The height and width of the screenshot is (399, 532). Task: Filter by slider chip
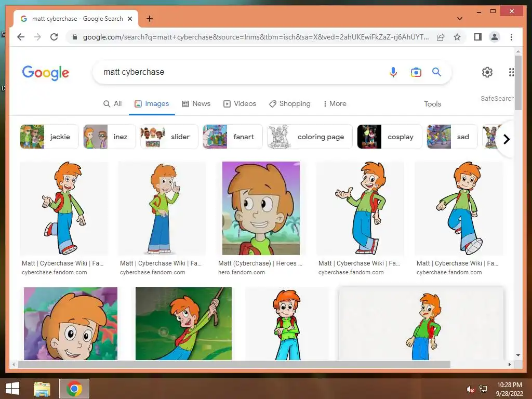[169, 137]
